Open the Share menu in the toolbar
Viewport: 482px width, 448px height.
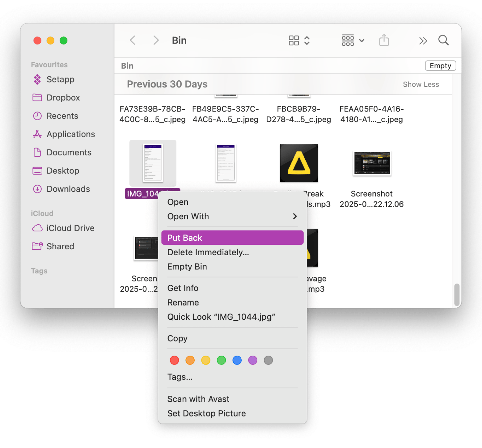point(384,40)
